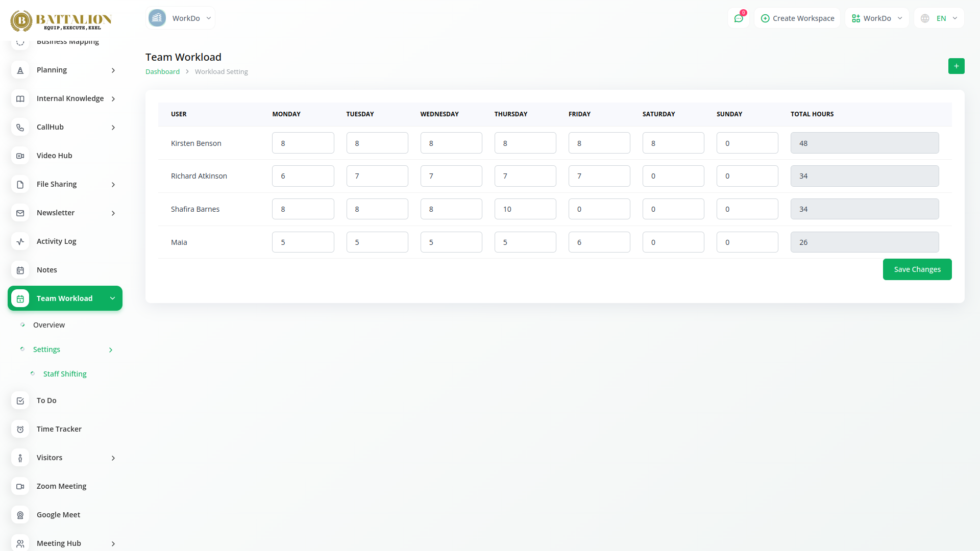Click Shafira Barnes' Thursday hours field

(525, 209)
